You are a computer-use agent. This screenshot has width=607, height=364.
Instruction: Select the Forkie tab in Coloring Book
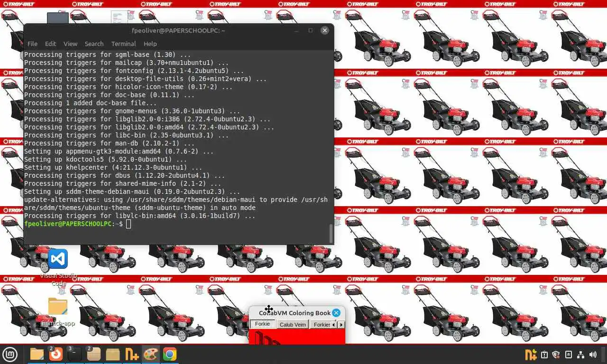[x=262, y=324]
